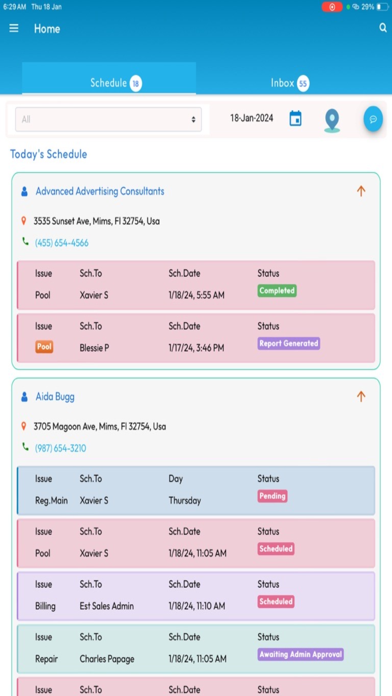Screen dimensions: 392x696
Task: Call phone number (987) 654-3210
Action: pos(60,448)
